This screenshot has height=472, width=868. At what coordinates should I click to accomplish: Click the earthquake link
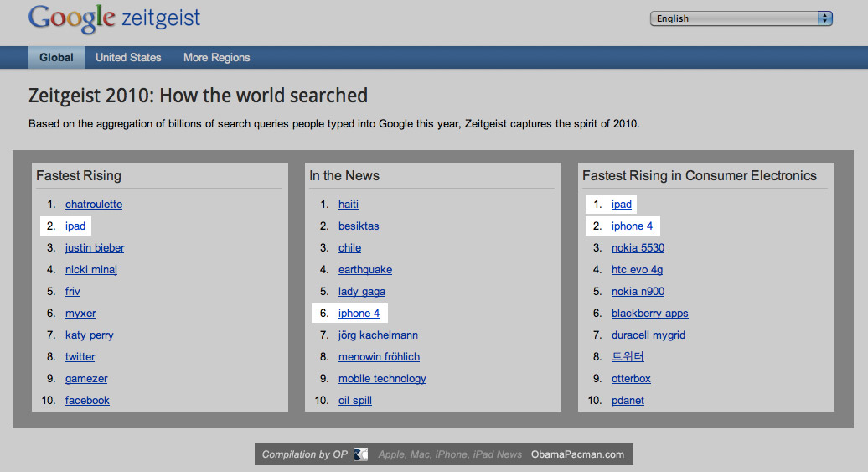pos(365,270)
